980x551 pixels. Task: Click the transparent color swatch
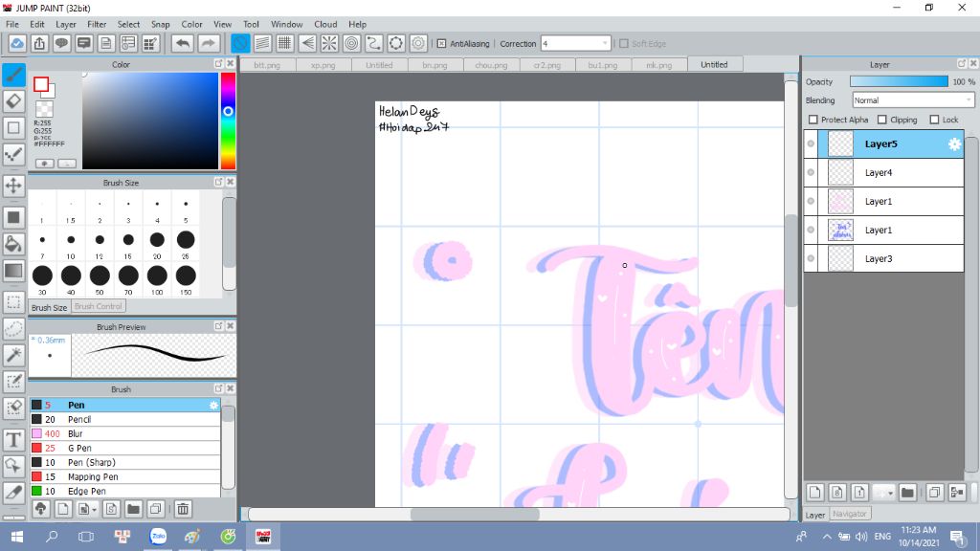click(44, 109)
